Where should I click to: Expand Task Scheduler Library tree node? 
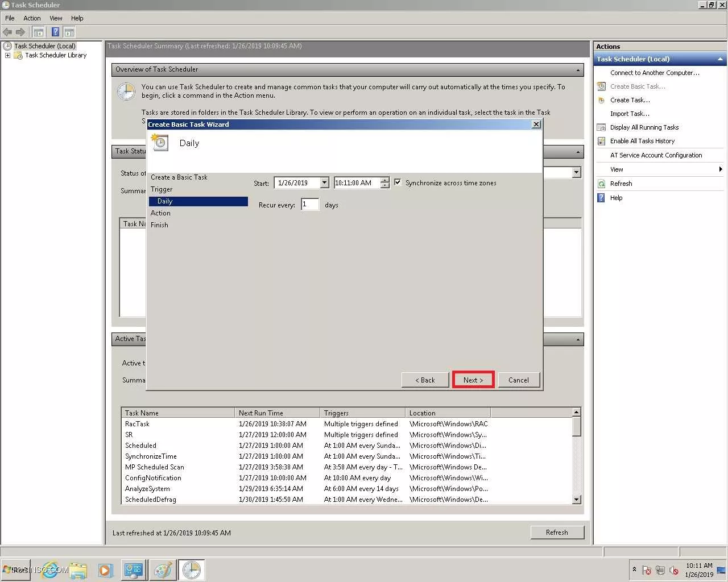tap(7, 55)
